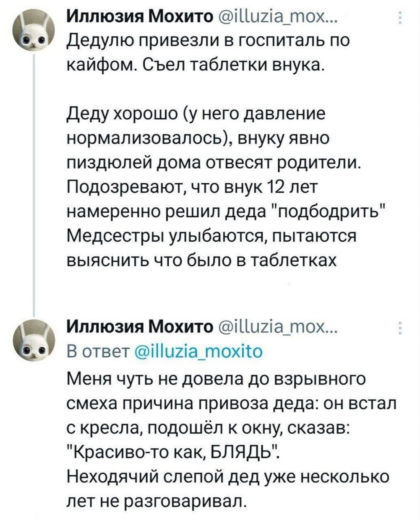Open the reply starting Меня чуть не довела
Viewport: 420px width, 520px height.
click(232, 439)
